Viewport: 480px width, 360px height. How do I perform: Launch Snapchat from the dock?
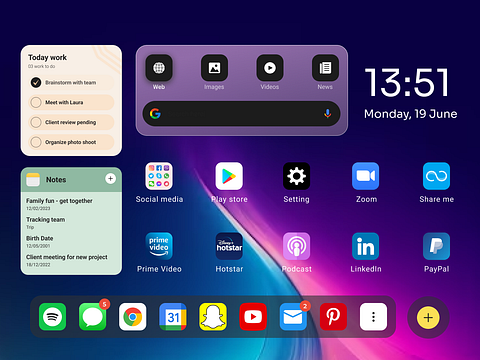(x=213, y=317)
